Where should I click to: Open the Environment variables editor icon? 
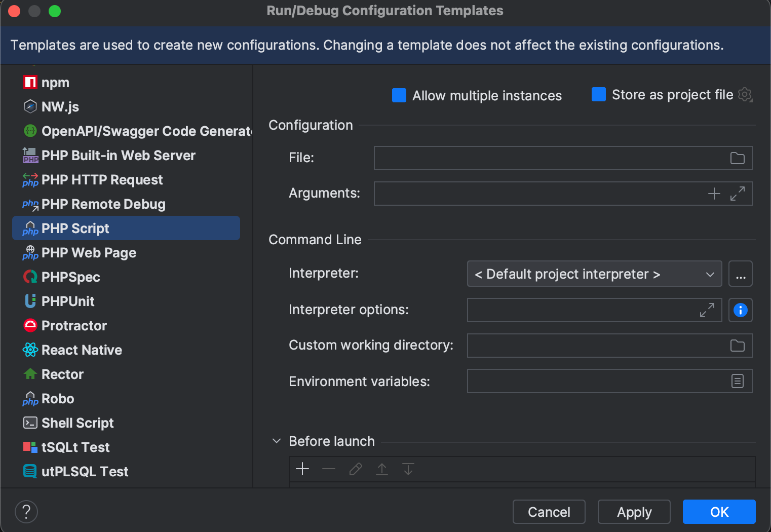(738, 381)
